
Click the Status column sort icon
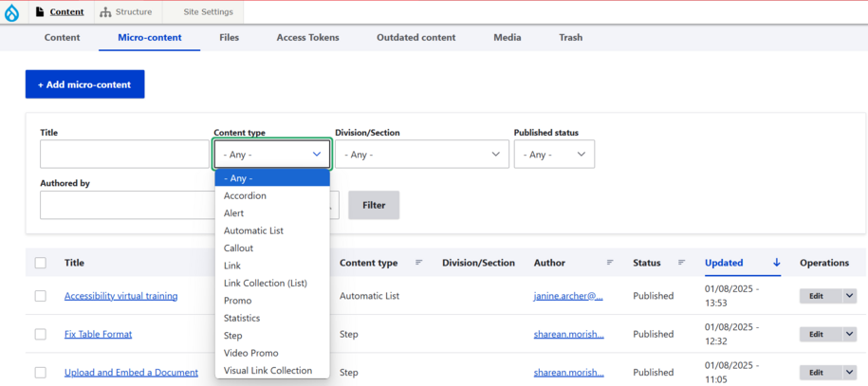click(681, 263)
